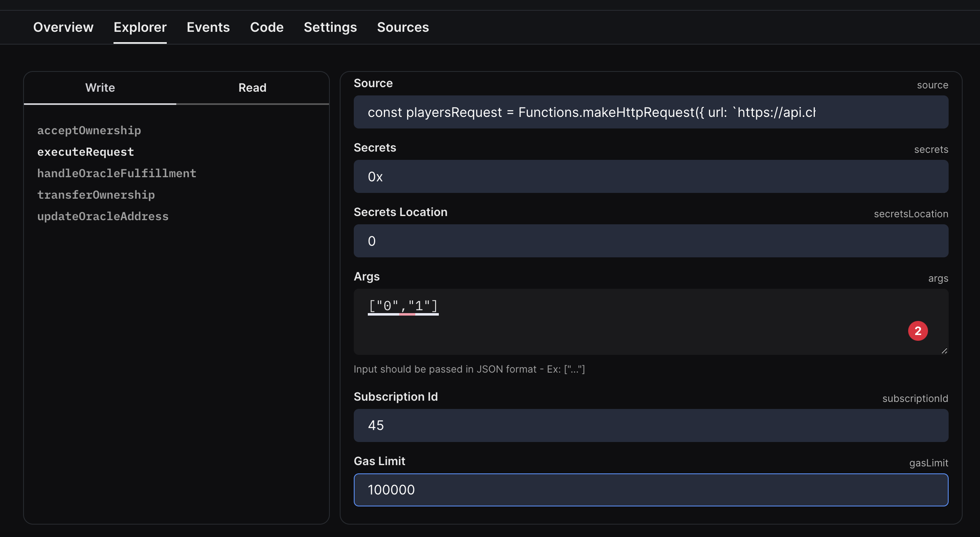Click into the Source input field

point(651,112)
